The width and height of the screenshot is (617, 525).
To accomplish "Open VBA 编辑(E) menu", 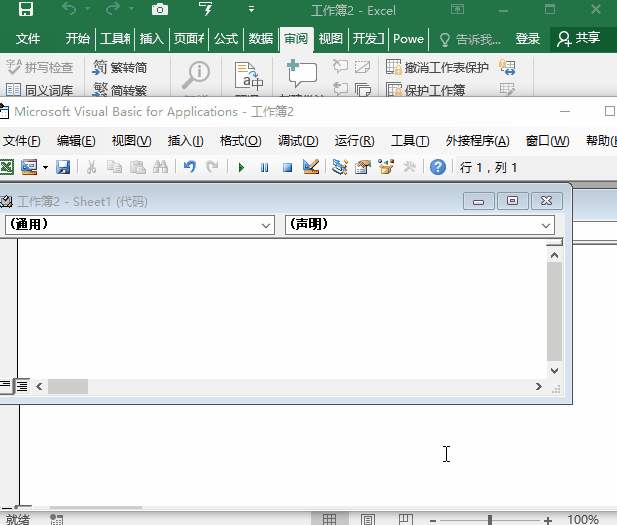I will click(76, 141).
